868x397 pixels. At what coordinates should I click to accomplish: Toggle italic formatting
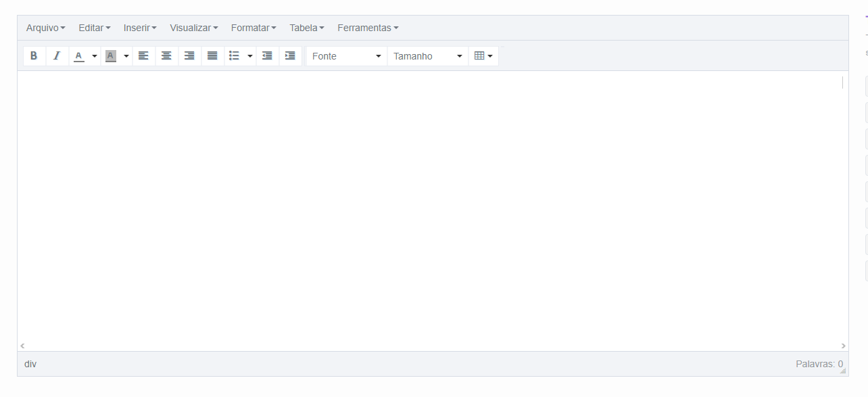click(x=57, y=56)
